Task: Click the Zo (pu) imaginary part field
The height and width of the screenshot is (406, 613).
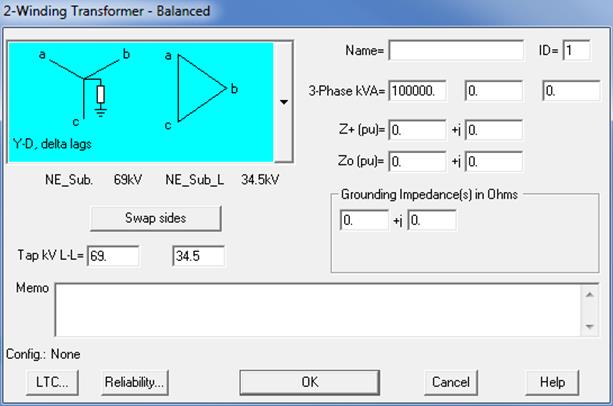Action: tap(494, 161)
